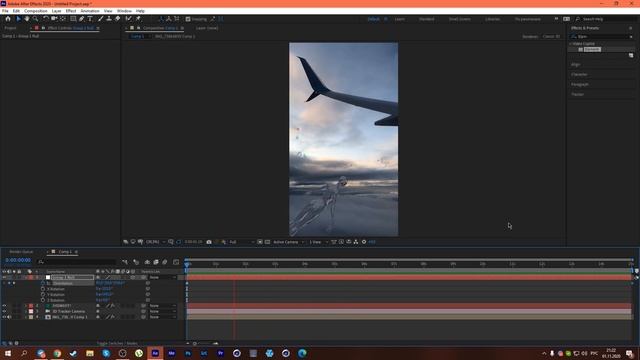The width and height of the screenshot is (640, 360).
Task: Take a snapshot with the camera icon
Action: [209, 242]
